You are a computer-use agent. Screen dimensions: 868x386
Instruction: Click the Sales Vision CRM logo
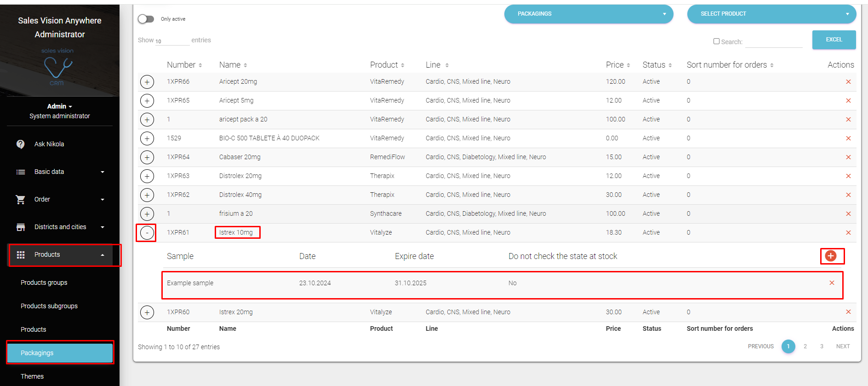coord(58,68)
